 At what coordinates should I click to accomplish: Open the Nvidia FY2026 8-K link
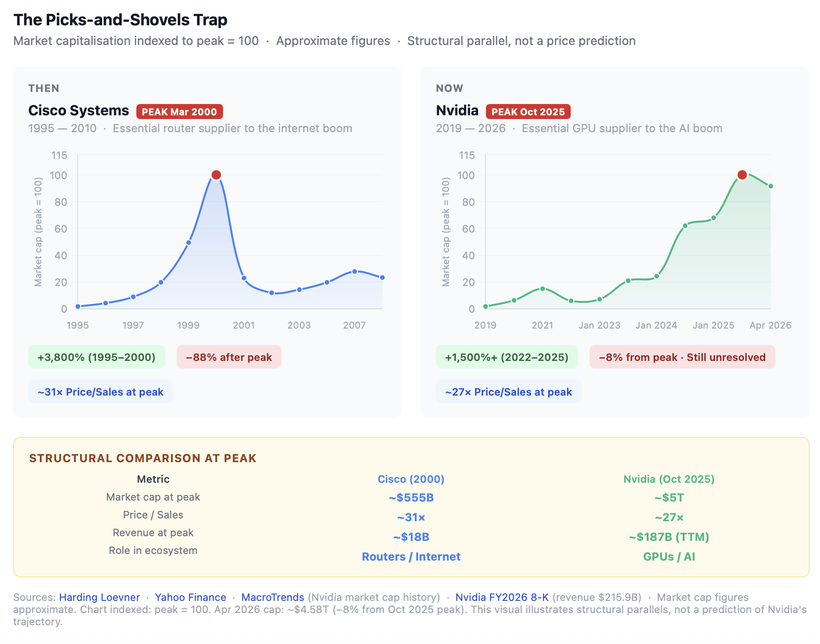tap(502, 597)
